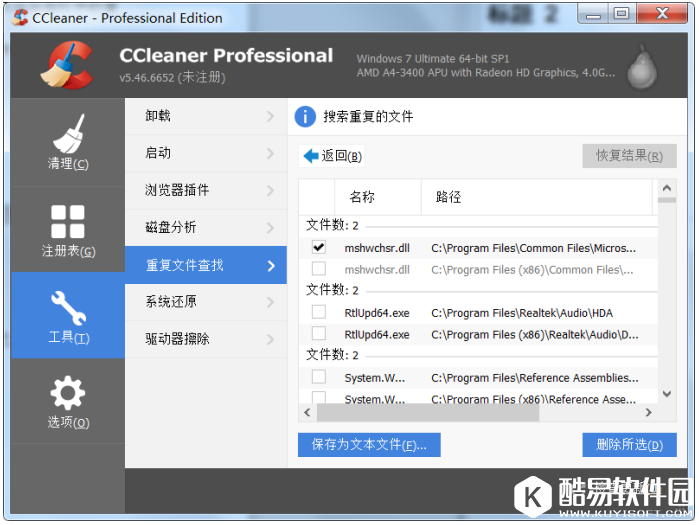Viewport: 699px width, 525px height.
Task: Check the first RtlUpd64.exe checkbox
Action: [x=318, y=313]
